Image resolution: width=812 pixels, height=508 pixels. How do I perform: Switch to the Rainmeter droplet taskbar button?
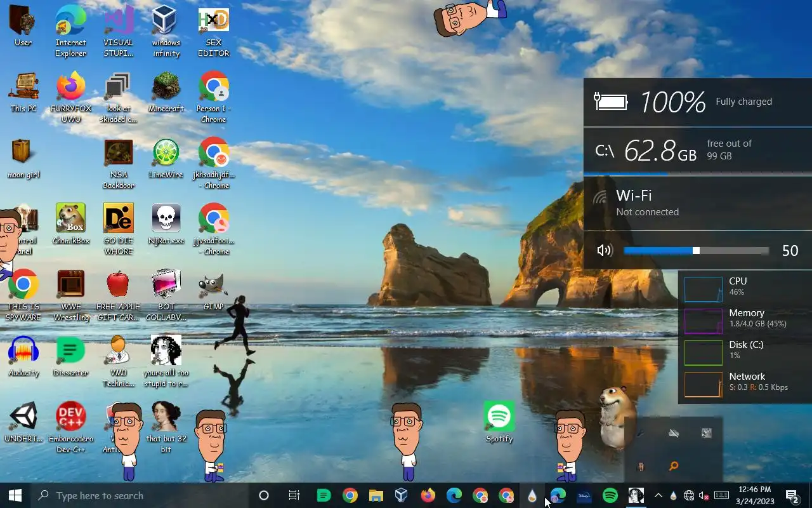click(x=532, y=495)
